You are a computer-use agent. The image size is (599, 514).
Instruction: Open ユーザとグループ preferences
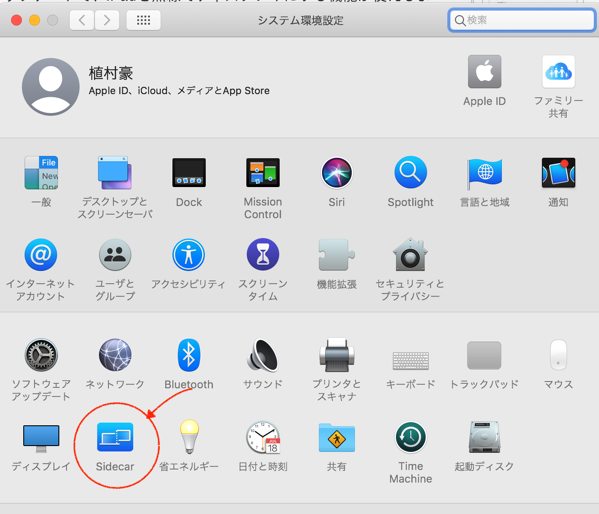(x=115, y=255)
